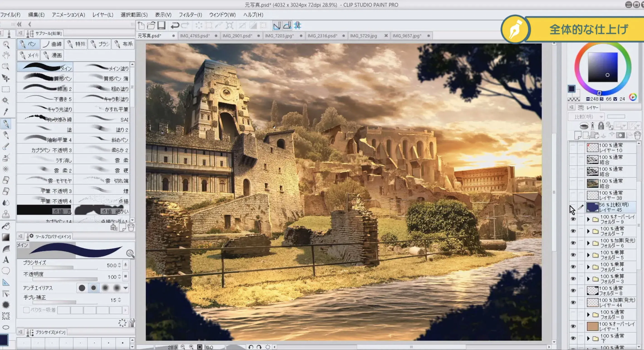Open the layer blend mode dropdown
This screenshot has height=350, width=644.
click(x=586, y=117)
